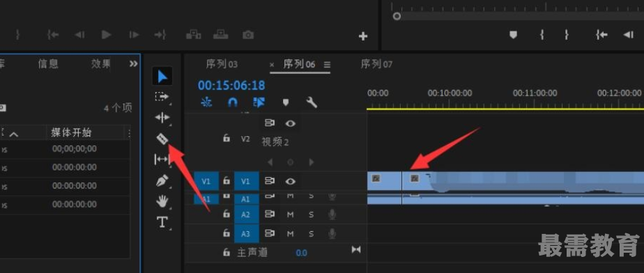Click sort arrow in project column header
The height and width of the screenshot is (273, 644).
pos(13,134)
